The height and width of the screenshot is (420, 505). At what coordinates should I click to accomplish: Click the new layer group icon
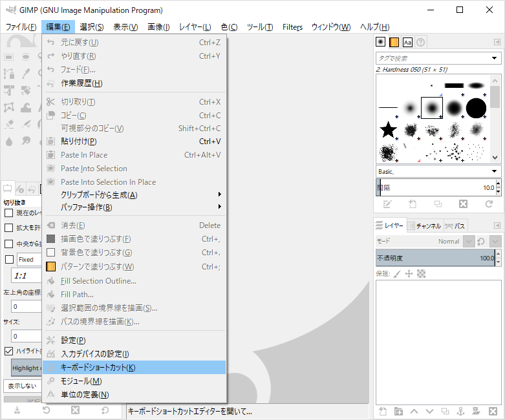(x=398, y=412)
